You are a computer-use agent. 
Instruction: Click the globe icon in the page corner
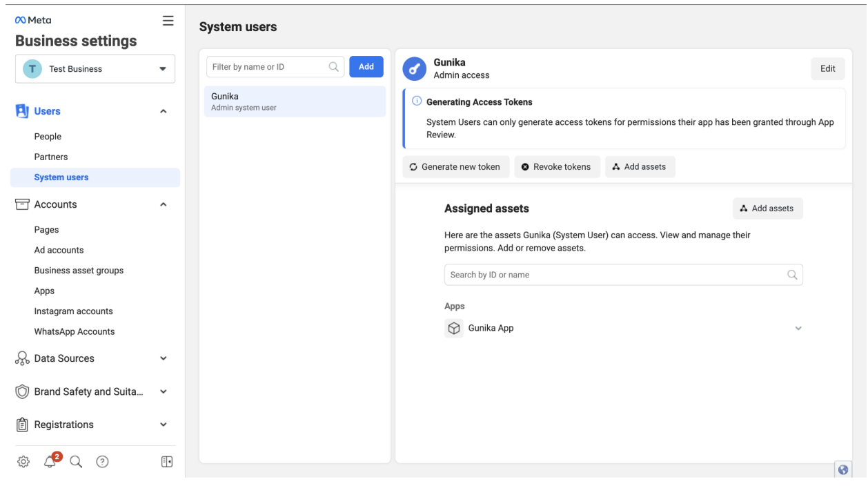coord(842,469)
